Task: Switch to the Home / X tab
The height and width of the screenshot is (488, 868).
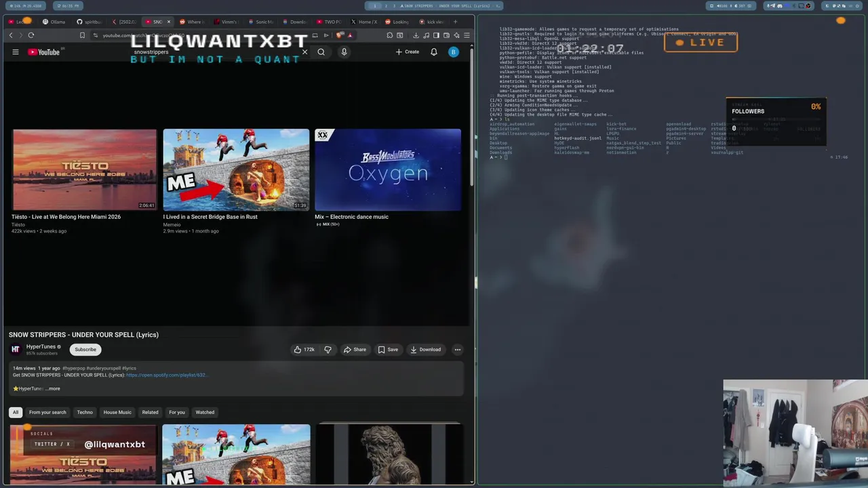Action: tap(363, 22)
